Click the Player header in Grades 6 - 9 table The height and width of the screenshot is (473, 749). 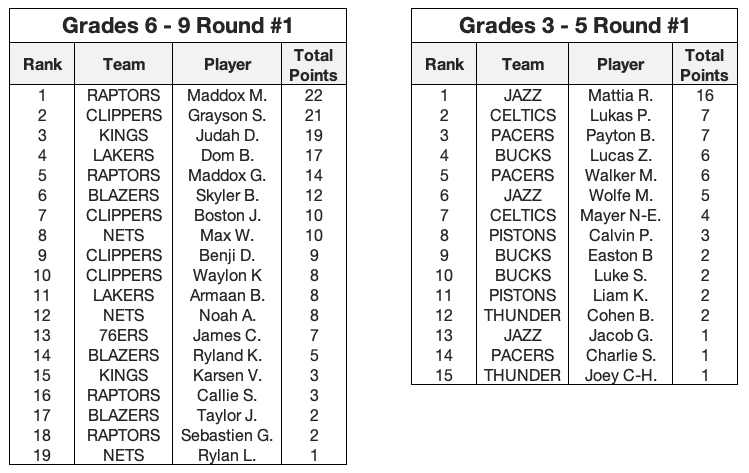pyautogui.click(x=227, y=64)
